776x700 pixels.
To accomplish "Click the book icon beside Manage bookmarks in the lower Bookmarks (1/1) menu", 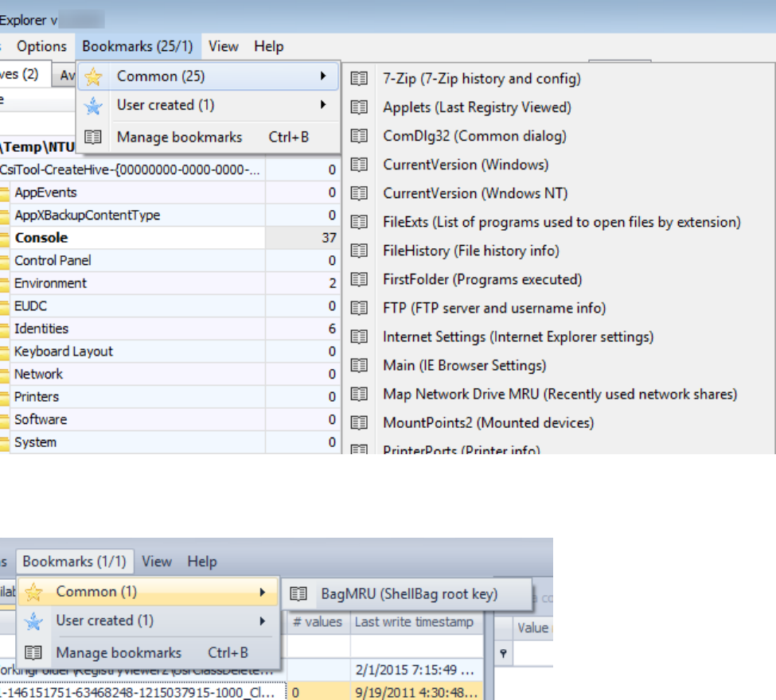I will (33, 652).
